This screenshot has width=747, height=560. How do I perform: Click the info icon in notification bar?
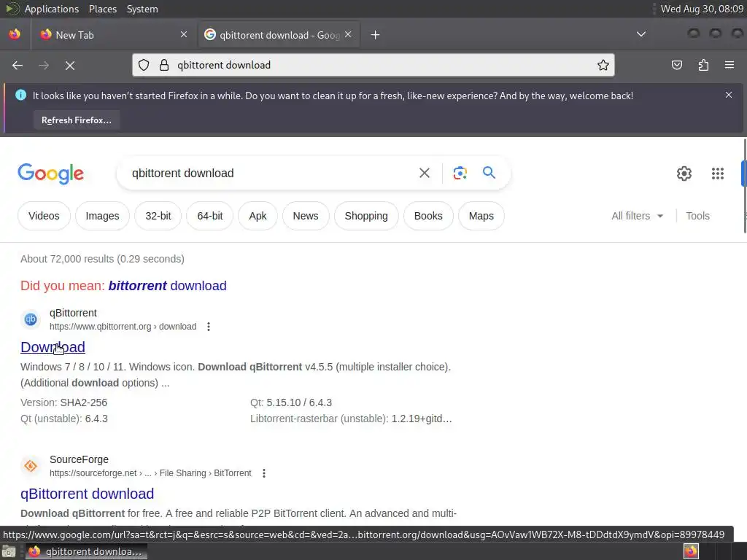point(21,96)
